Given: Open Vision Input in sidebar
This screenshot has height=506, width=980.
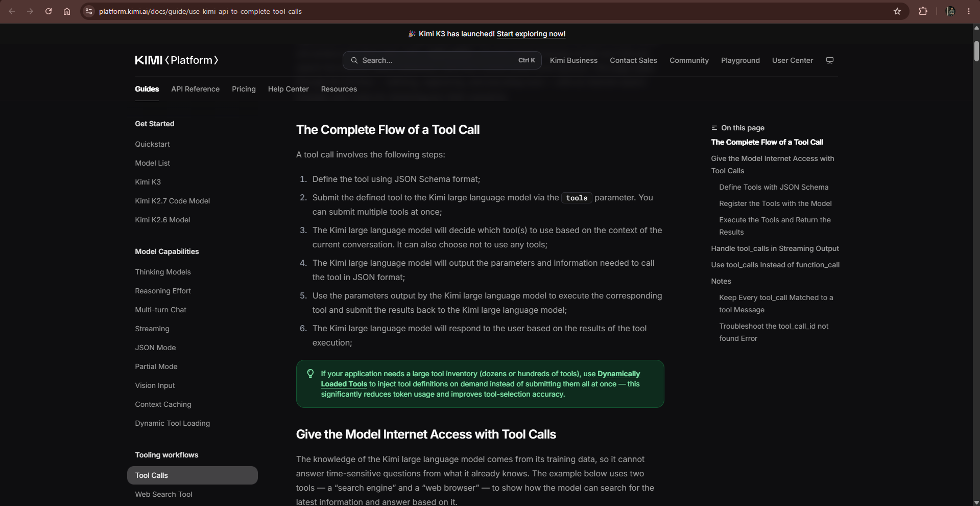Looking at the screenshot, I should [155, 385].
